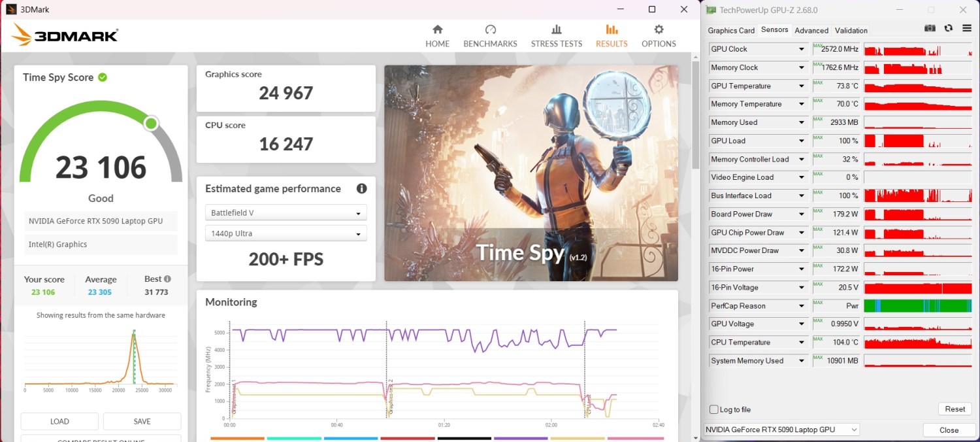980x442 pixels.
Task: Open estimated game performance info icon
Action: click(x=361, y=188)
